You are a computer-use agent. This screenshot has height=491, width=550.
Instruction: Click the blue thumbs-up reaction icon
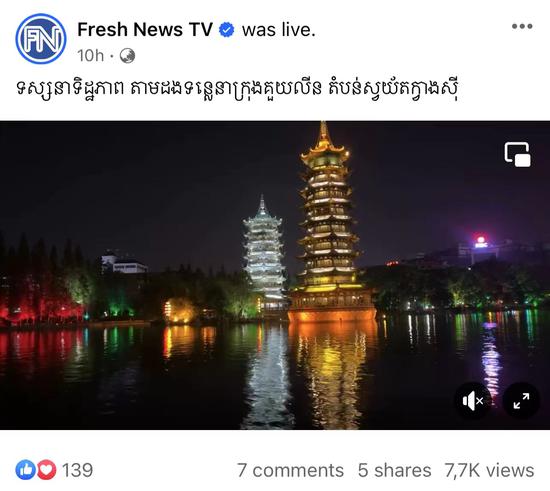point(25,470)
